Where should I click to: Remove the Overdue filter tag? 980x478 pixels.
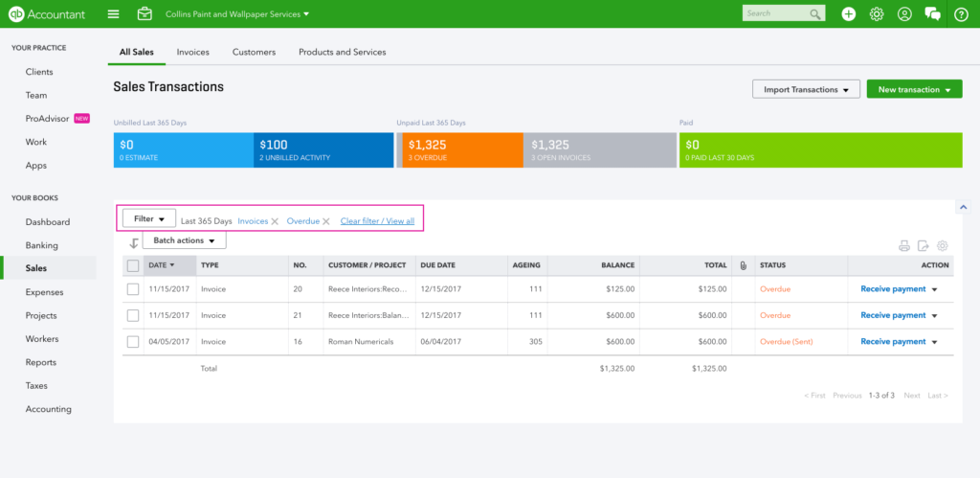pos(325,221)
